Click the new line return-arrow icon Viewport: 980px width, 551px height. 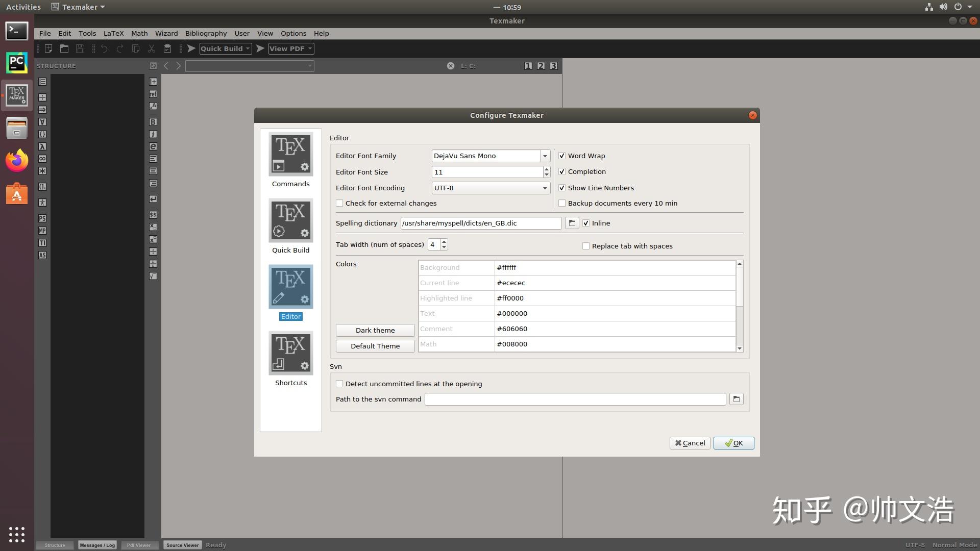click(x=153, y=199)
